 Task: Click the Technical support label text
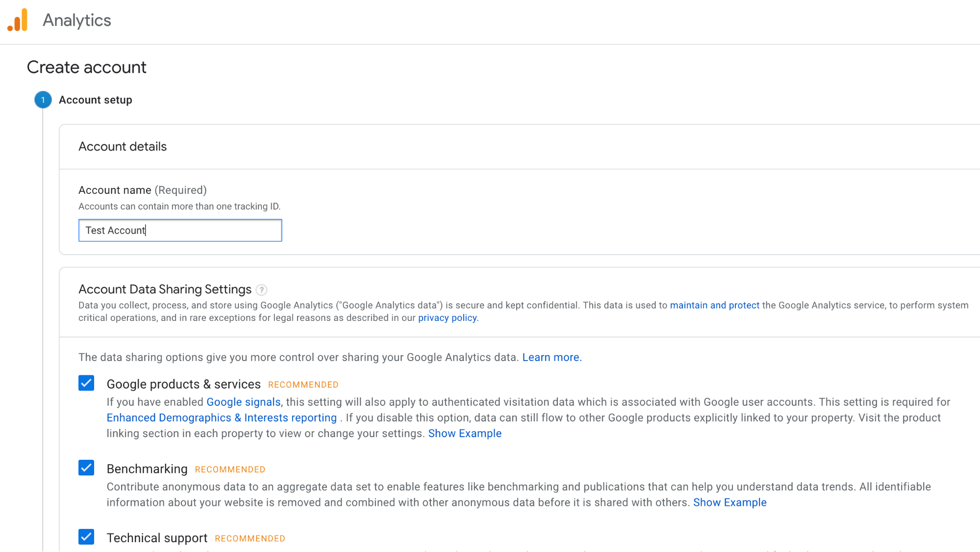[157, 538]
